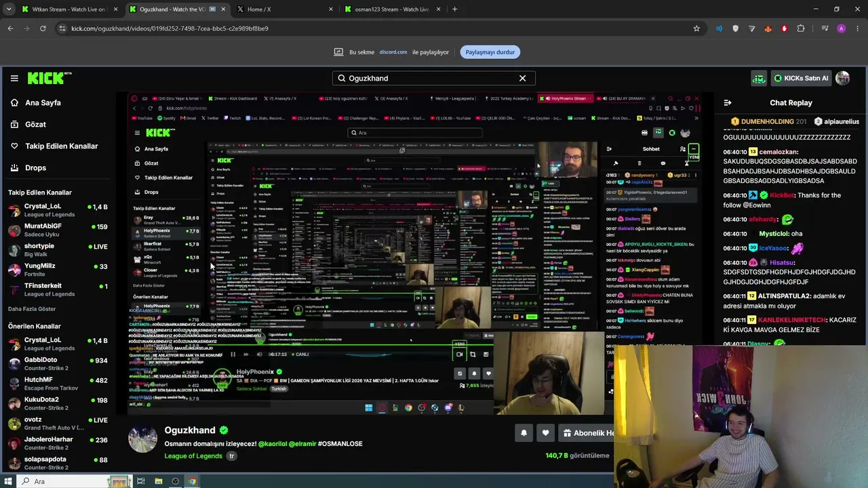This screenshot has width=868, height=488.
Task: Click Oguzkhand channel avatar below video
Action: pos(142,439)
